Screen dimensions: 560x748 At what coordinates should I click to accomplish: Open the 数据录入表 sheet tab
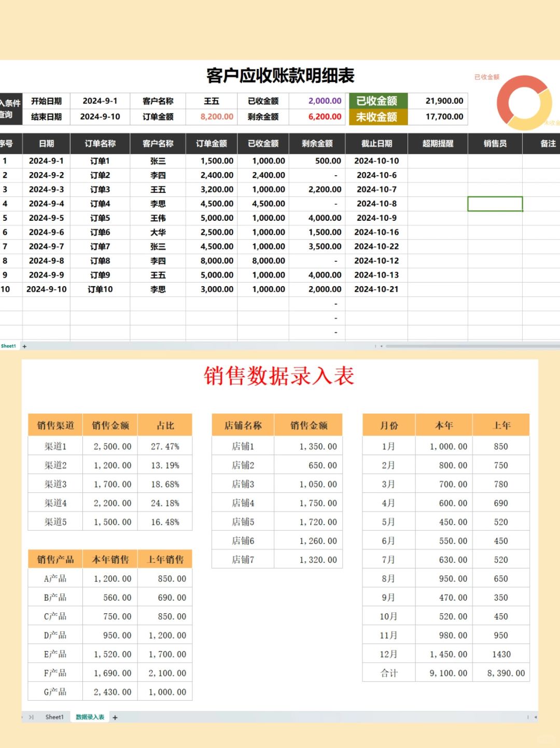click(x=90, y=717)
